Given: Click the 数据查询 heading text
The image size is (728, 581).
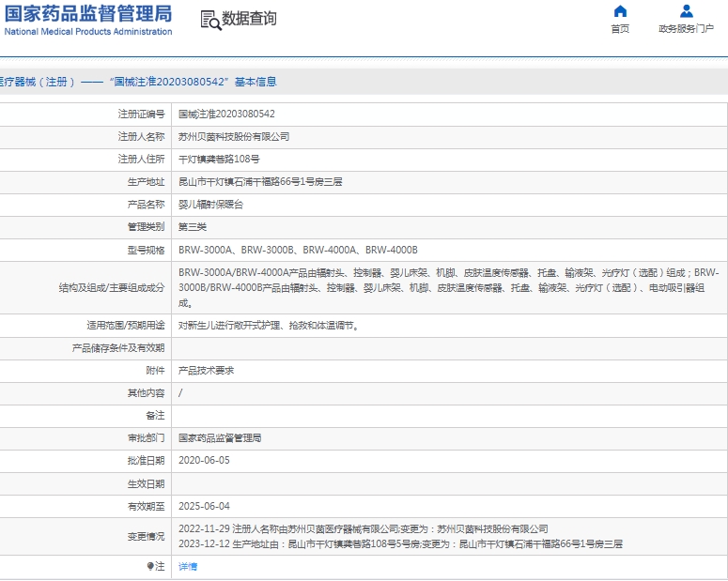Looking at the screenshot, I should tap(249, 19).
